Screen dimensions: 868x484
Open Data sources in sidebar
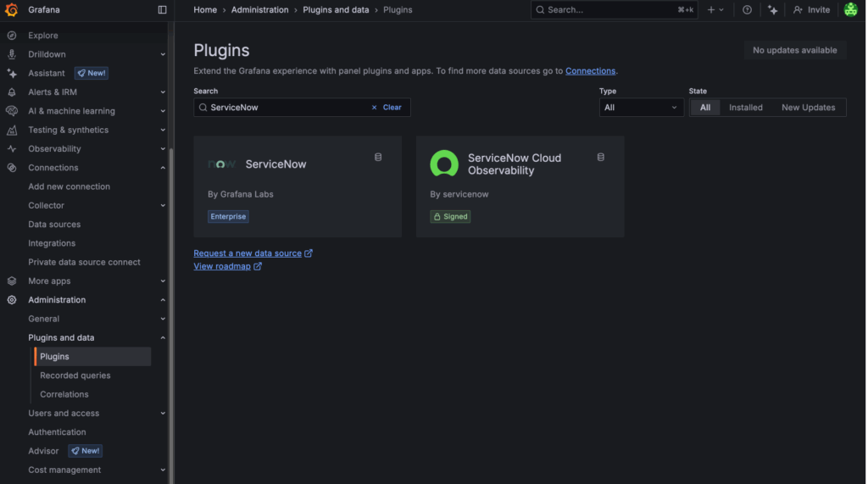click(54, 225)
